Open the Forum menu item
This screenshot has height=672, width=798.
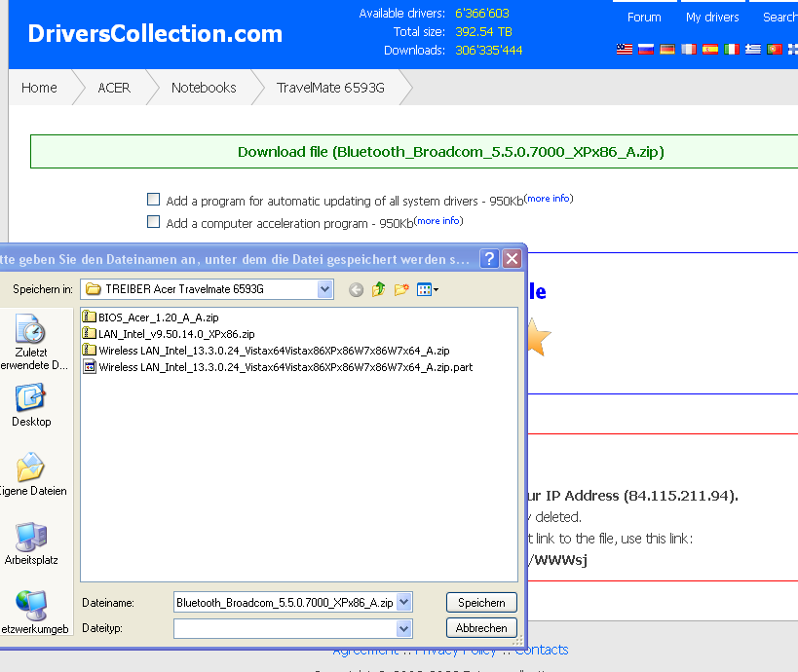(x=644, y=18)
